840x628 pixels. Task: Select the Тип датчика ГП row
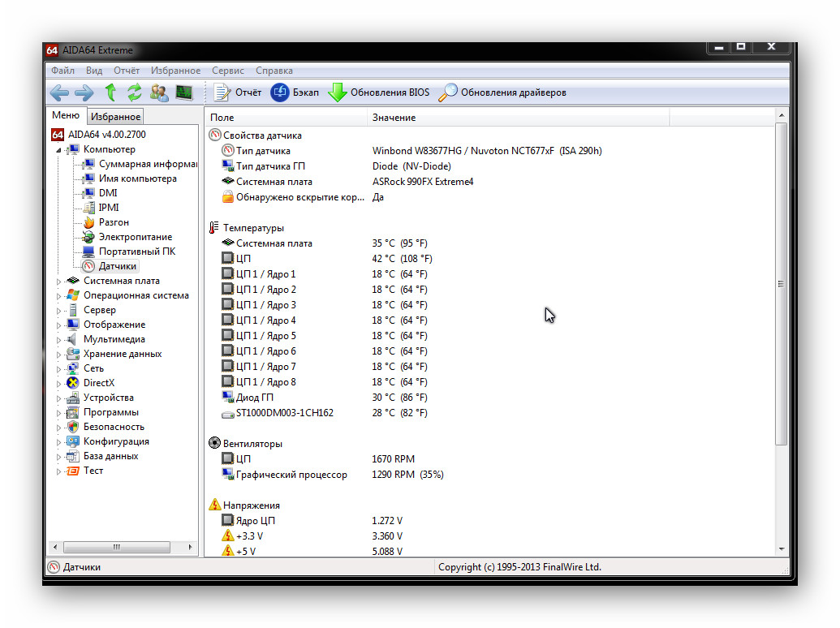pos(337,166)
